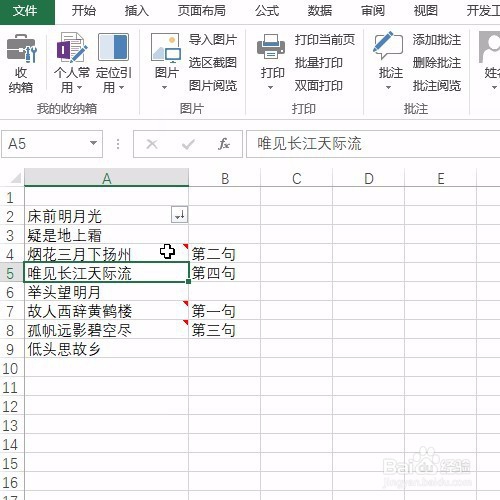Screen dimensions: 500x500
Task: Select column E header
Action: coord(441,177)
